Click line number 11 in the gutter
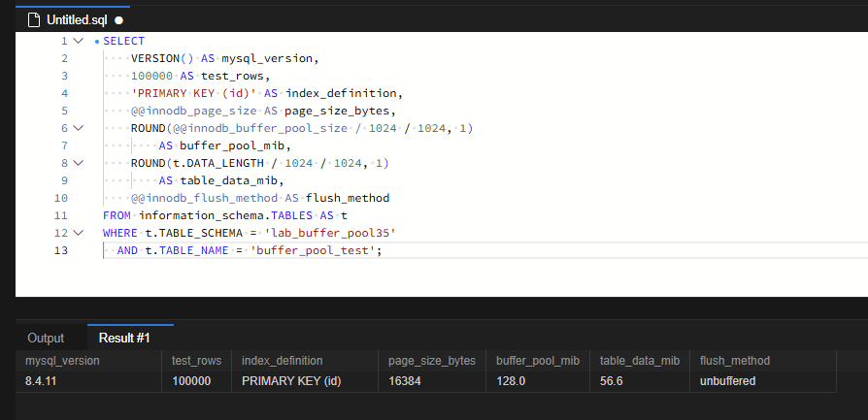This screenshot has height=420, width=868. pyautogui.click(x=61, y=215)
